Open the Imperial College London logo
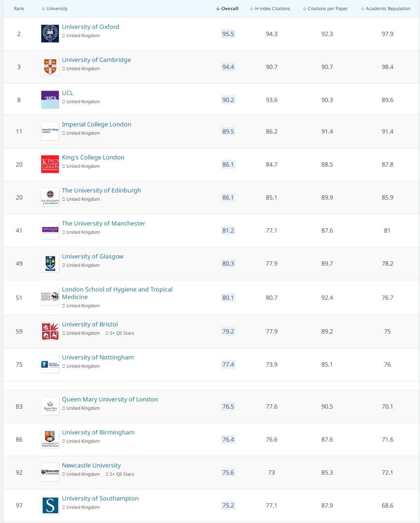This screenshot has height=523, width=420. point(50,131)
